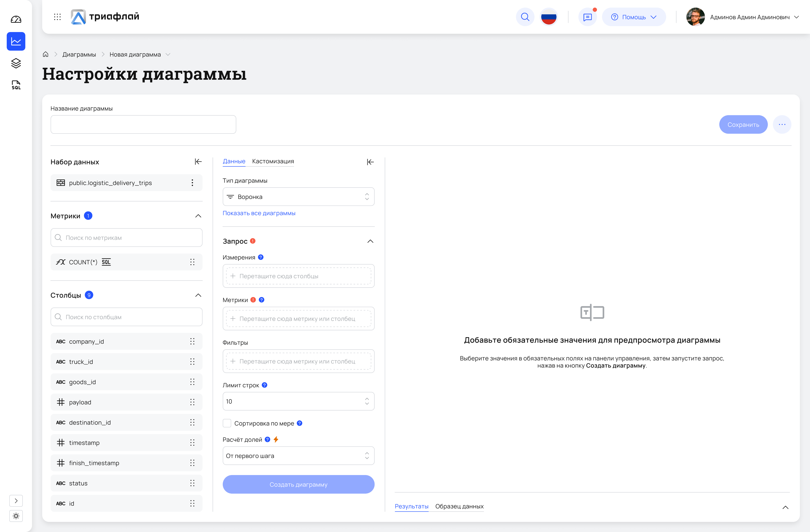Open the Образец данных tab
The image size is (810, 532).
coord(459,506)
